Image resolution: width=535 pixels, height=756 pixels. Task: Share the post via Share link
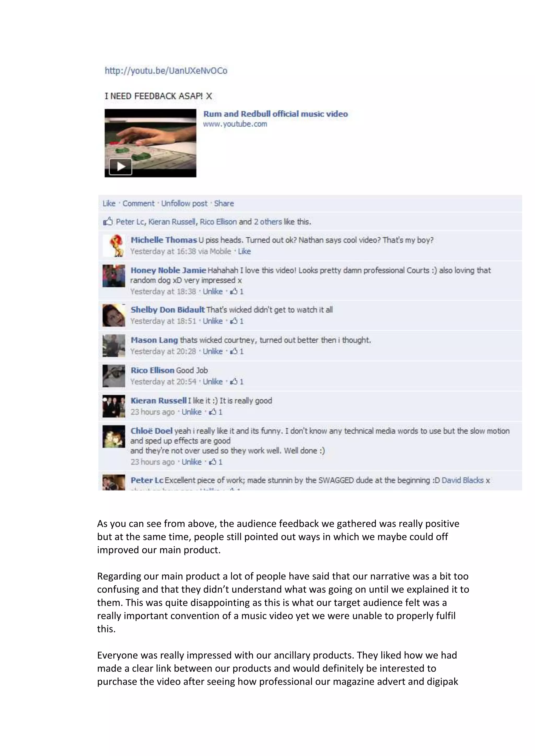(224, 203)
